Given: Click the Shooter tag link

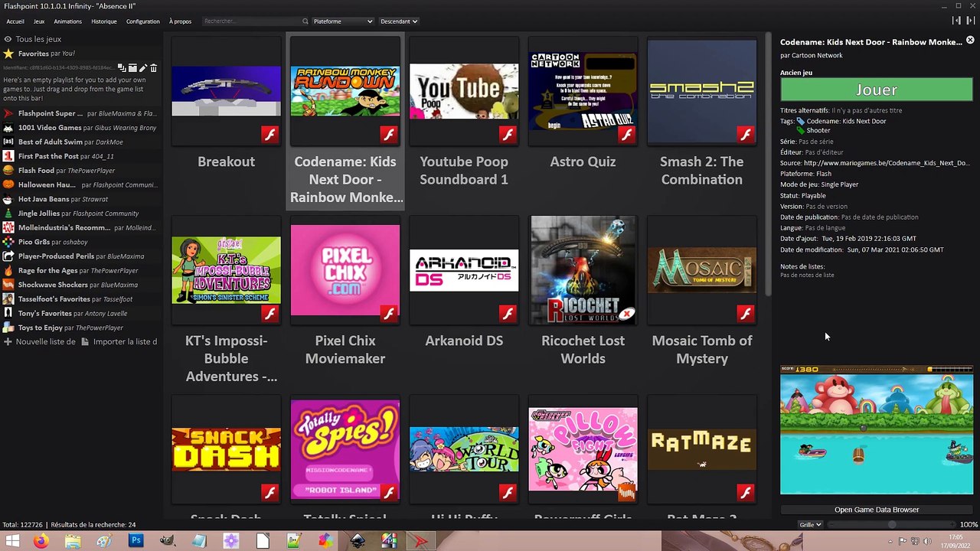Looking at the screenshot, I should 818,130.
